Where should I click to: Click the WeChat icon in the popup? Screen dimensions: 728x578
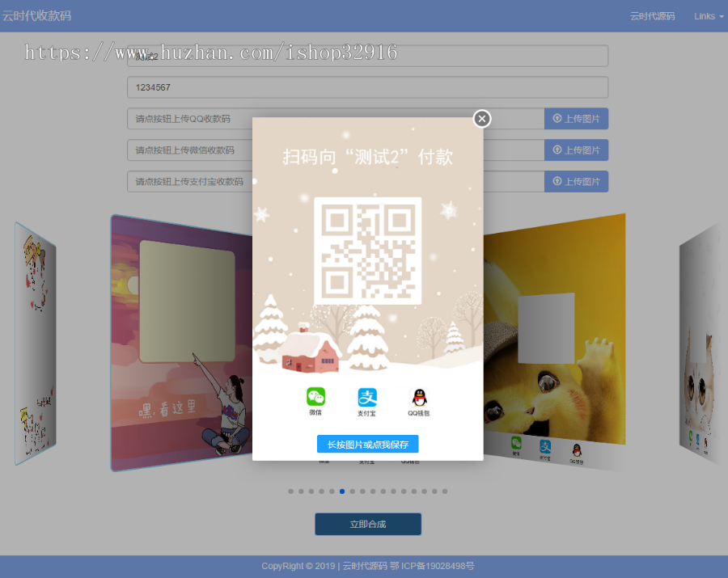315,397
